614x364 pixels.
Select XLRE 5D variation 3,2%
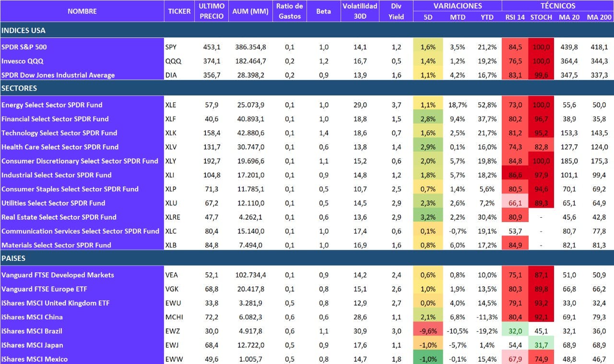point(427,217)
